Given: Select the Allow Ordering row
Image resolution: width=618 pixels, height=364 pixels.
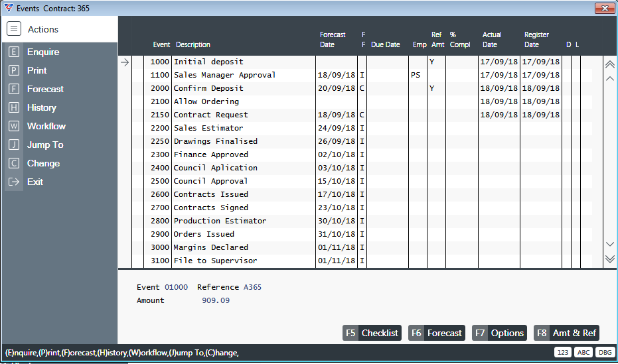Looking at the screenshot, I should 361,101.
